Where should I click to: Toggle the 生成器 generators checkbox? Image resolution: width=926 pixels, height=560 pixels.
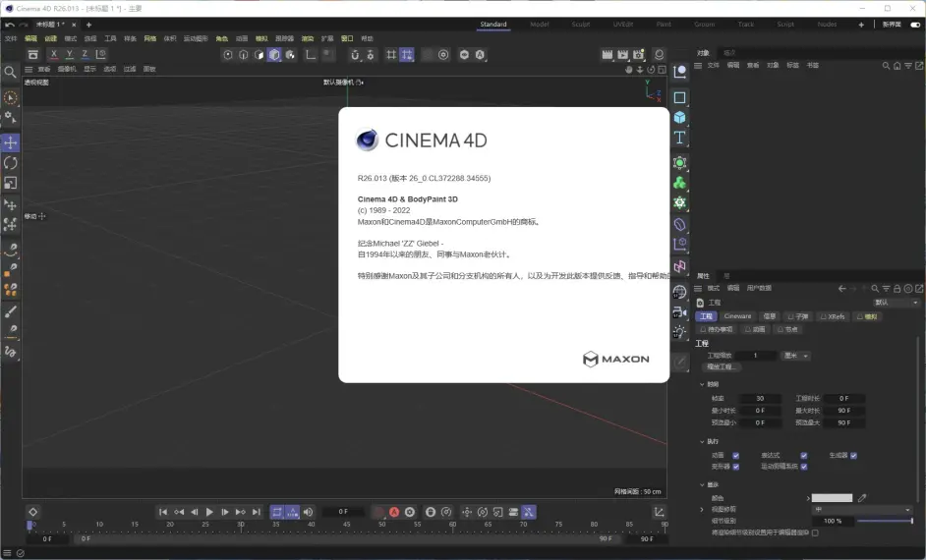853,456
